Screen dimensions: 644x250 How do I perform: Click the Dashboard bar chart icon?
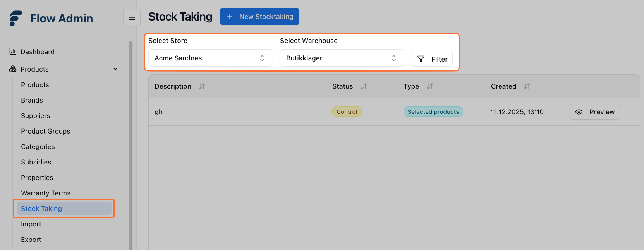coord(13,51)
